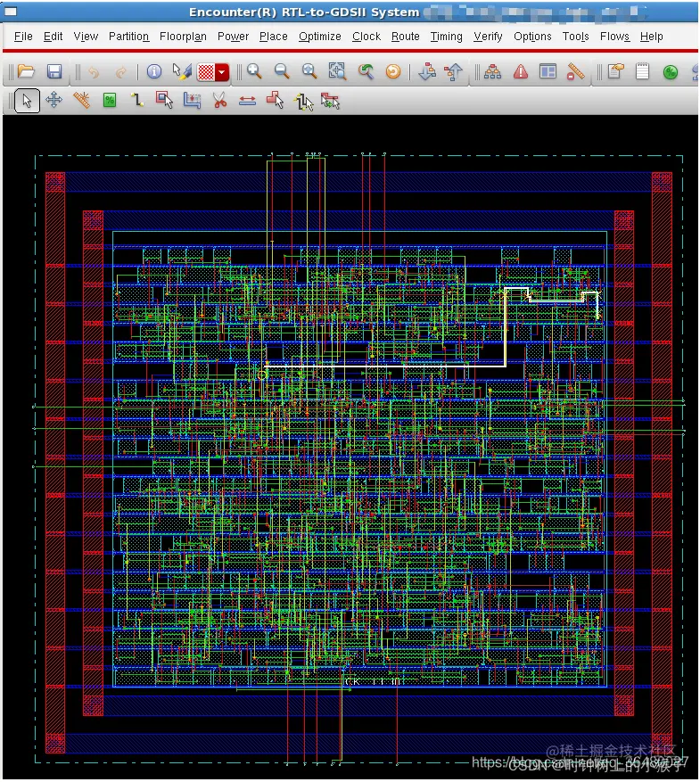Click the green percent icon in top toolbar
The width and height of the screenshot is (700, 782).
pyautogui.click(x=670, y=72)
